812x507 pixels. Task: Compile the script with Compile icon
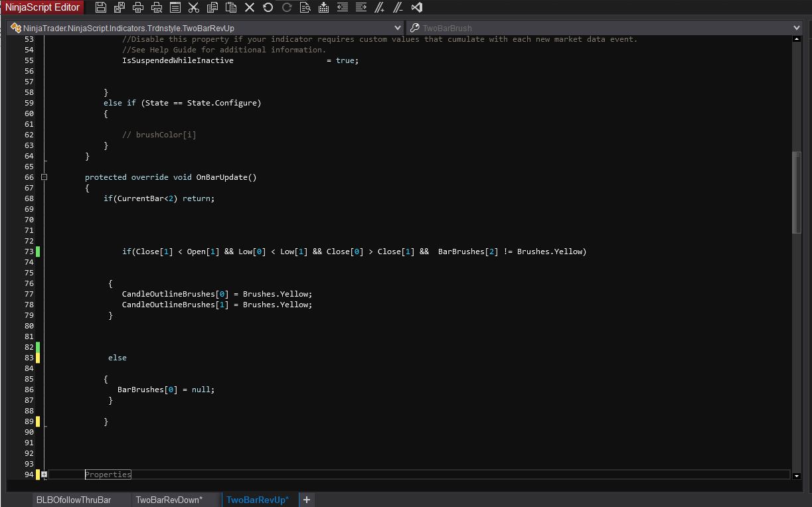pos(324,7)
